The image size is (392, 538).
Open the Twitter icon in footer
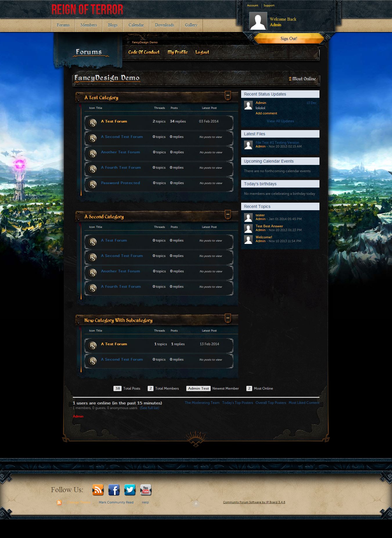130,490
